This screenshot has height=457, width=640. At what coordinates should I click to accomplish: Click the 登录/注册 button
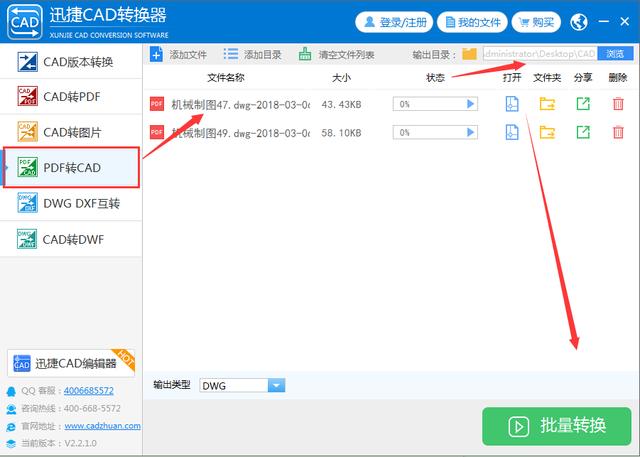394,22
